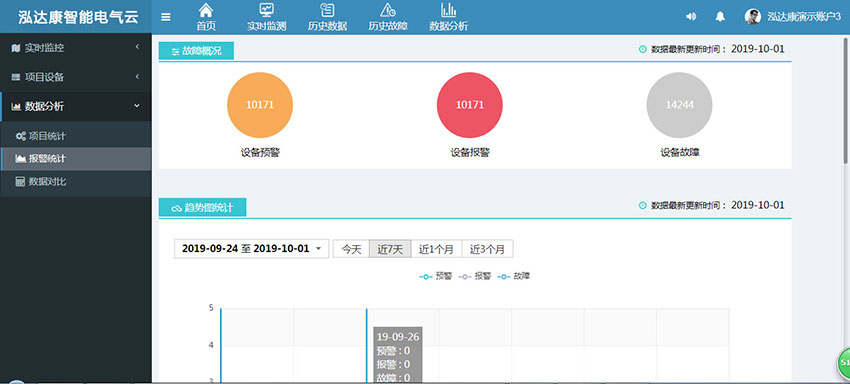This screenshot has width=850, height=384.
Task: Open the date range dropdown 2019-09-24 至 2019-10-01
Action: [252, 249]
